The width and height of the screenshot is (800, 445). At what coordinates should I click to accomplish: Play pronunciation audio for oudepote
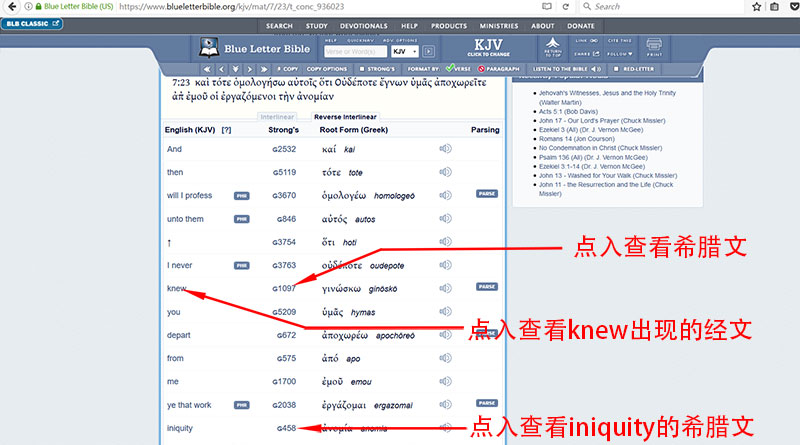pos(445,265)
